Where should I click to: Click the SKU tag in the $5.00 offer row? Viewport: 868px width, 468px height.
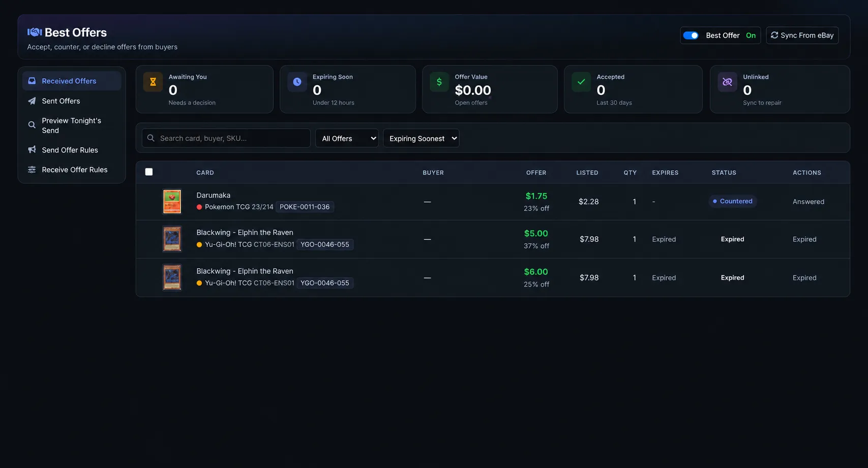click(x=325, y=244)
